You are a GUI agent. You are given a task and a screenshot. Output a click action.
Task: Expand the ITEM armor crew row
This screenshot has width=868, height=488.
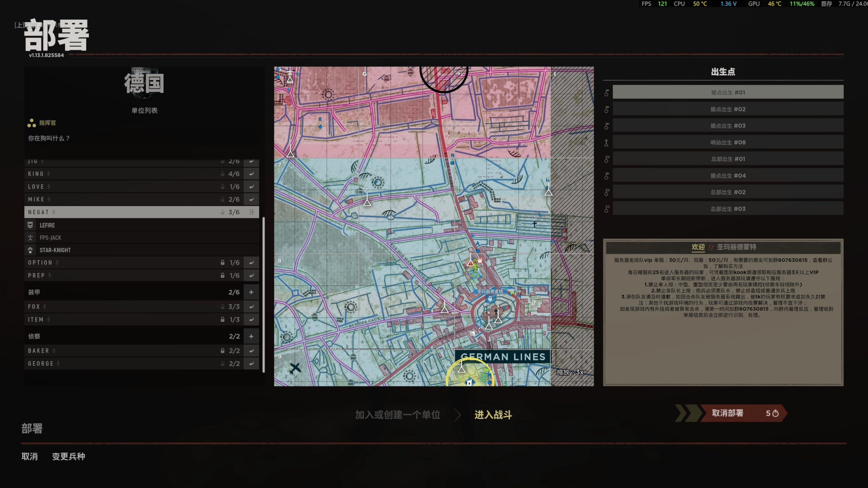click(134, 320)
